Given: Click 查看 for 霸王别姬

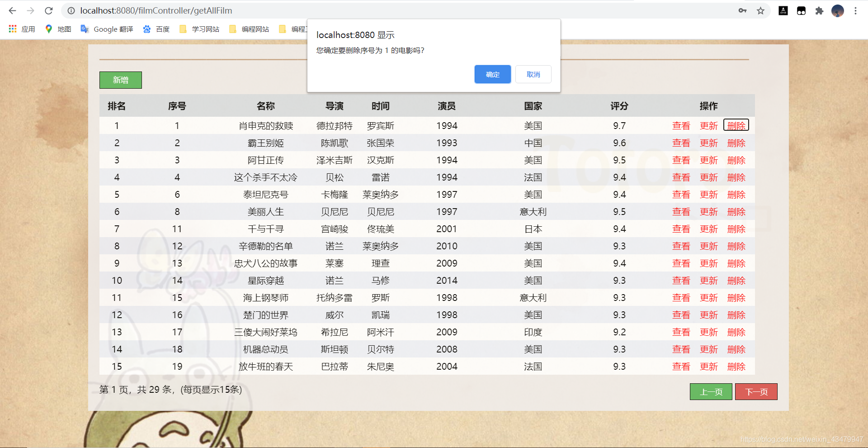Looking at the screenshot, I should (x=681, y=143).
